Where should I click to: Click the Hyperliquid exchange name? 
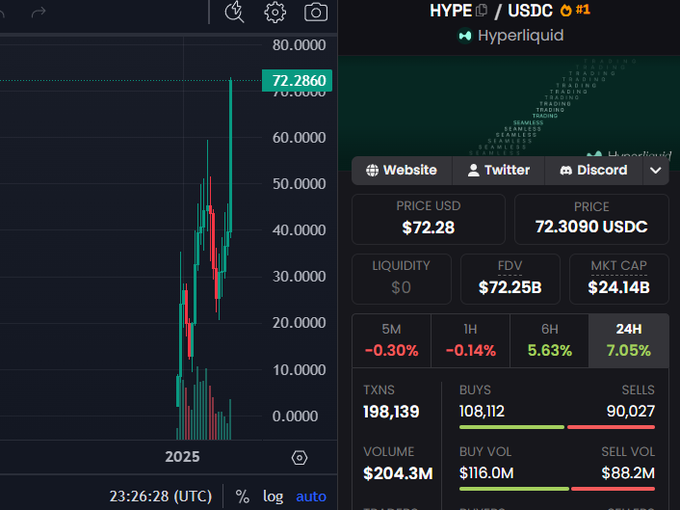point(520,36)
